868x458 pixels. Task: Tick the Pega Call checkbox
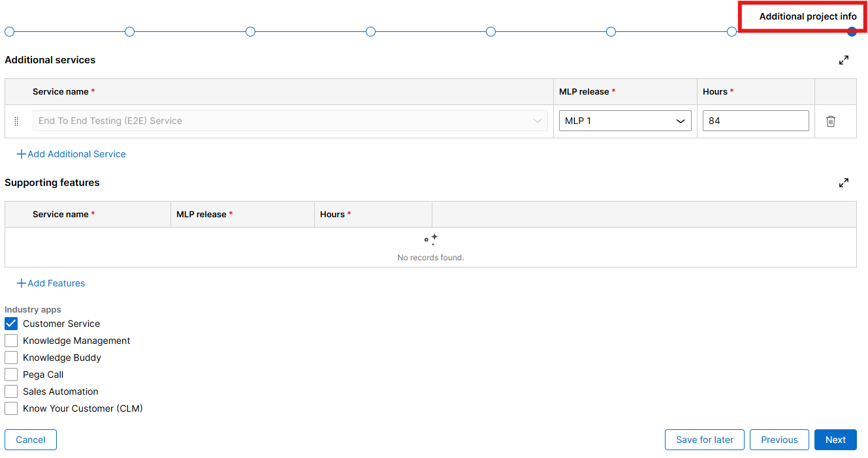click(x=11, y=374)
